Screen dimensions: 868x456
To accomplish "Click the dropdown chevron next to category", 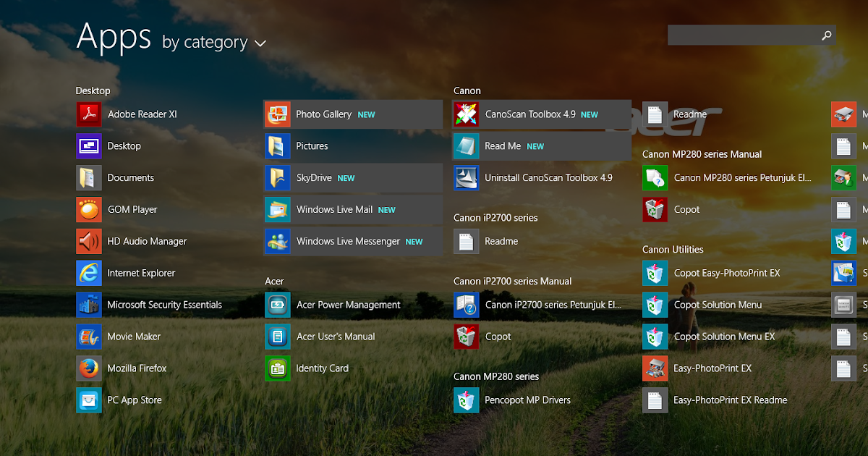I will (x=260, y=44).
